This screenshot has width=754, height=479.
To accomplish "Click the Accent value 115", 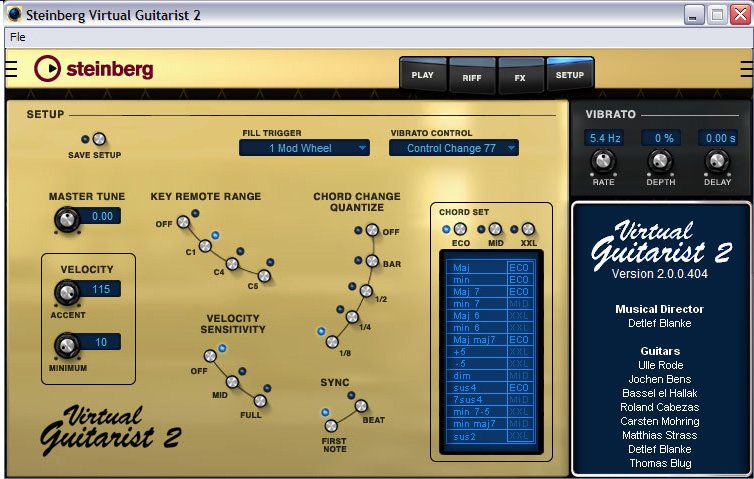I will pyautogui.click(x=101, y=289).
